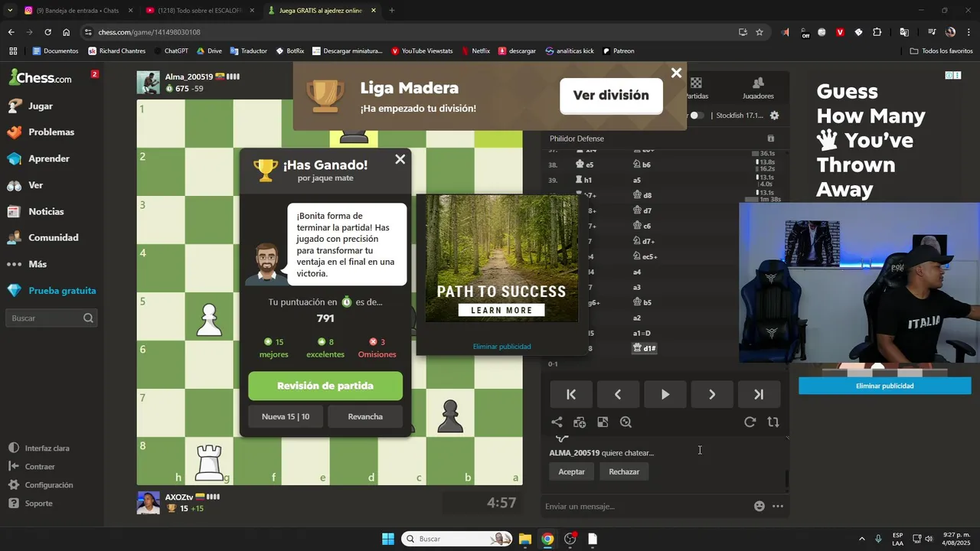Viewport: 980px width, 551px height.
Task: Go to previous move
Action: pos(618,394)
